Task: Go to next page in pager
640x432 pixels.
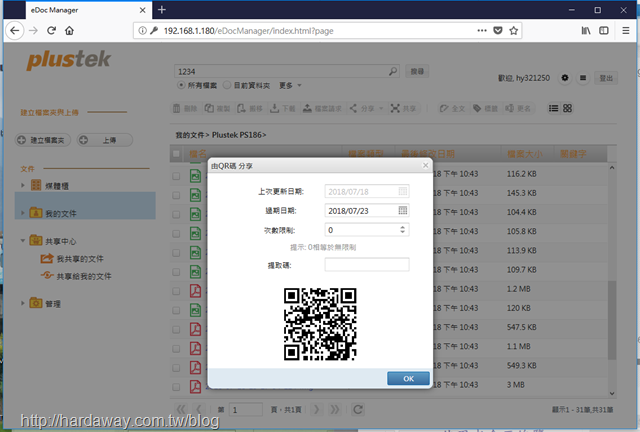Action: [316, 409]
